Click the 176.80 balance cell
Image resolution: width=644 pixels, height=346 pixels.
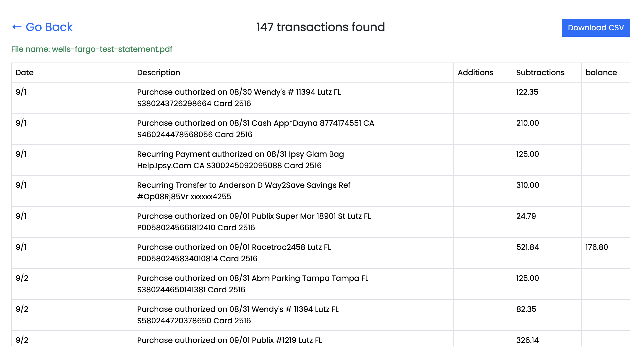(x=596, y=247)
